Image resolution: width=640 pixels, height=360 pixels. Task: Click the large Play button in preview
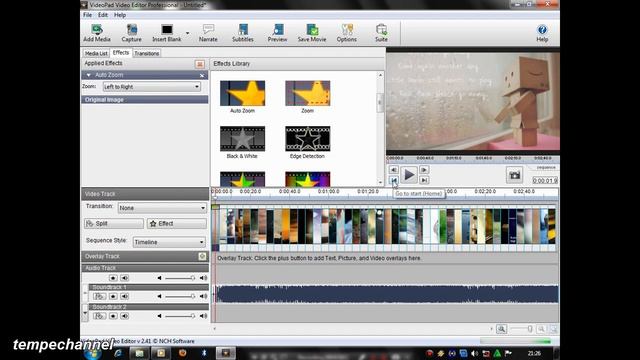(409, 175)
